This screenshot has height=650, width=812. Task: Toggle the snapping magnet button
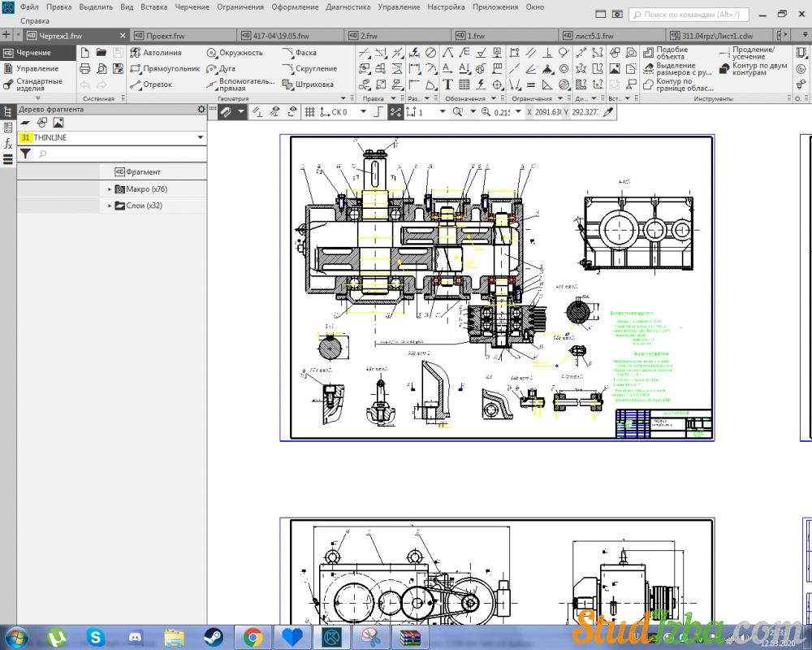(227, 112)
